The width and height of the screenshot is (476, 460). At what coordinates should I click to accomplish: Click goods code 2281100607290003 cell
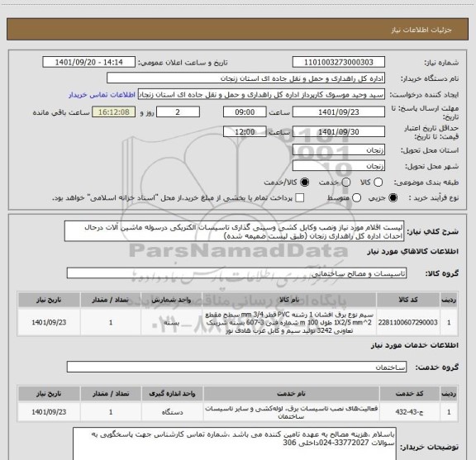(x=408, y=322)
